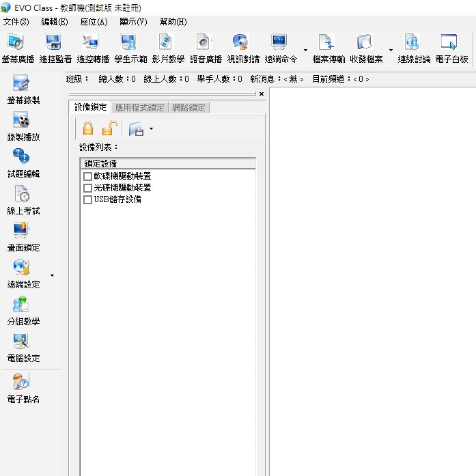Open dropdown arrow beside 收發檔案

tap(391, 50)
